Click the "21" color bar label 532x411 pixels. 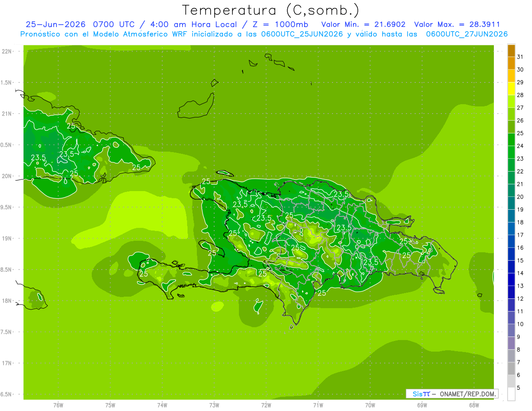[520, 184]
